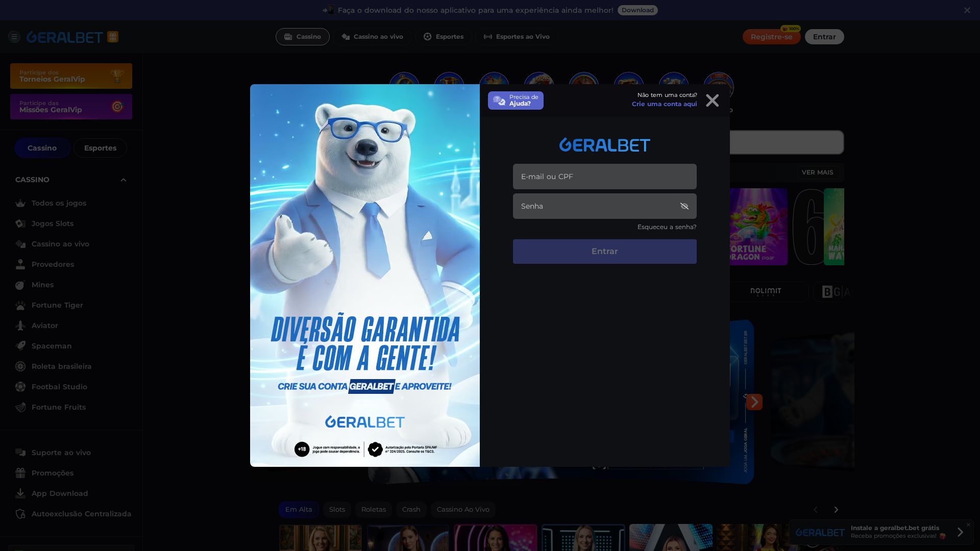The image size is (980, 551).
Task: Select the Nolimit City provider logo
Action: tap(766, 292)
